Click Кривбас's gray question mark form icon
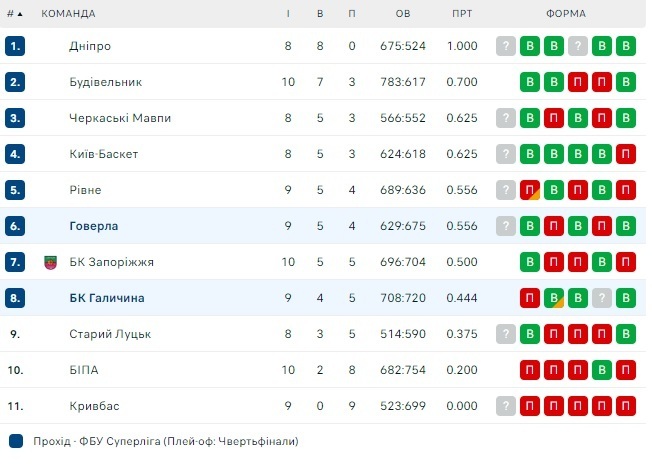This screenshot has height=464, width=652. pos(506,406)
